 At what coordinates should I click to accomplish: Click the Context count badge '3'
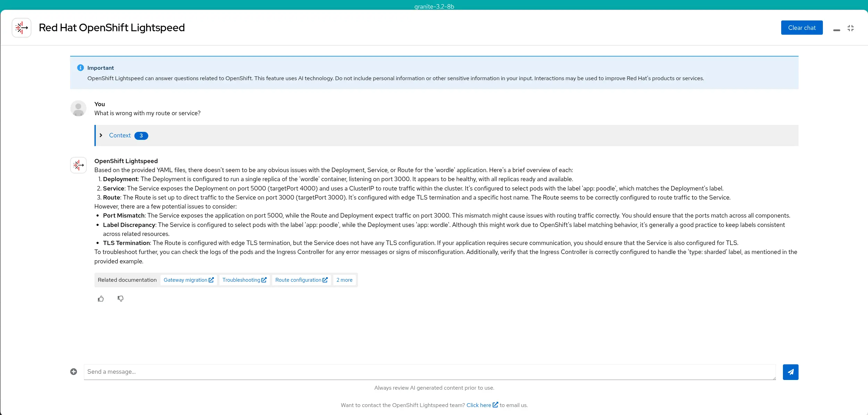pos(141,136)
